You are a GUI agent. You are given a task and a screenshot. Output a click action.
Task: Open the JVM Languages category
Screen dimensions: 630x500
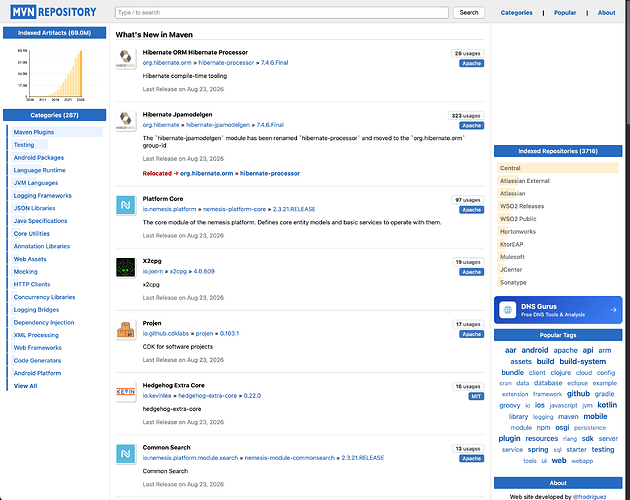[x=36, y=183]
